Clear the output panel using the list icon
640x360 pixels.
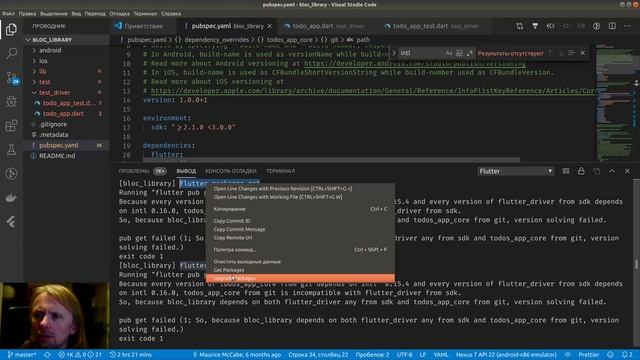pyautogui.click(x=566, y=171)
